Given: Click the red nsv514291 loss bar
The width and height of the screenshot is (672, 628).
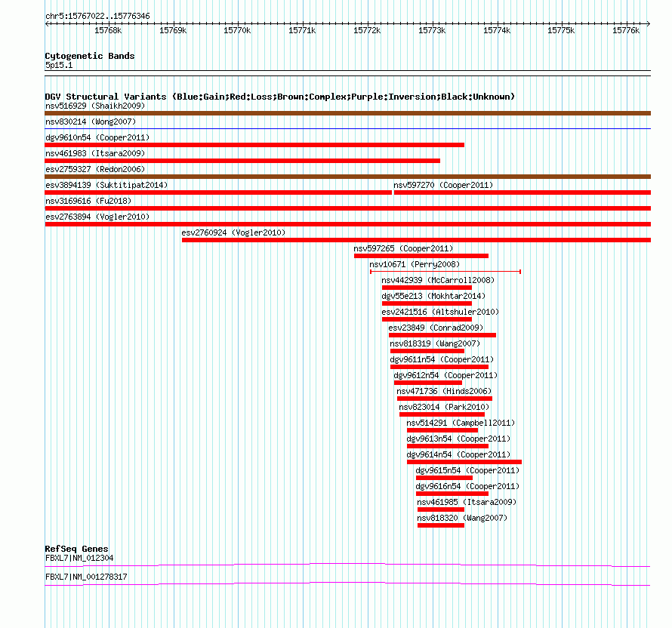Looking at the screenshot, I should coord(442,430).
